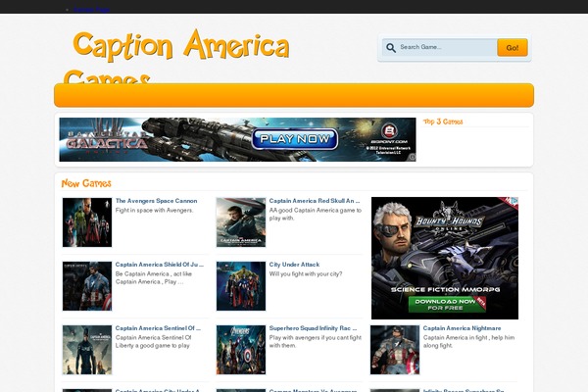Open The Avengers Space Cannon game link

click(x=156, y=201)
